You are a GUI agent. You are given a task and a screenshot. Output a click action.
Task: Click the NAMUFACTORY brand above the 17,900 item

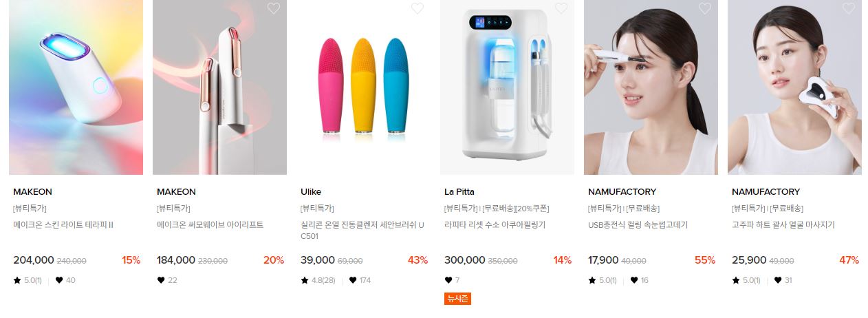pyautogui.click(x=622, y=191)
